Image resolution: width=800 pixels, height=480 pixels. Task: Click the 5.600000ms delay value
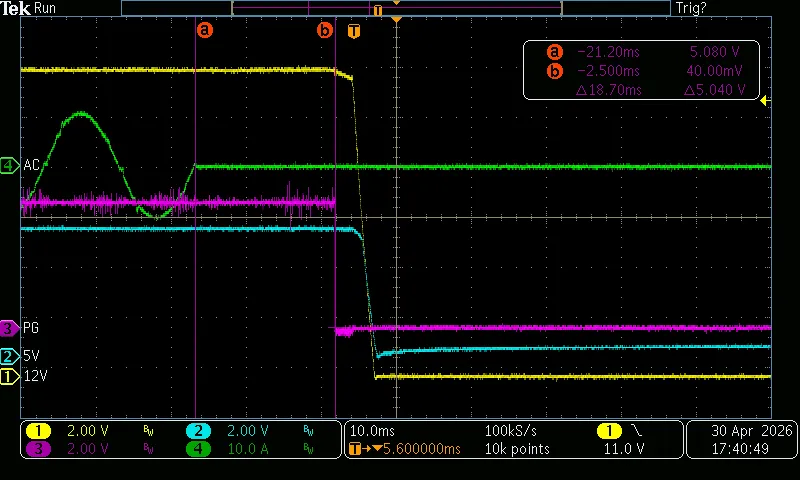[421, 449]
